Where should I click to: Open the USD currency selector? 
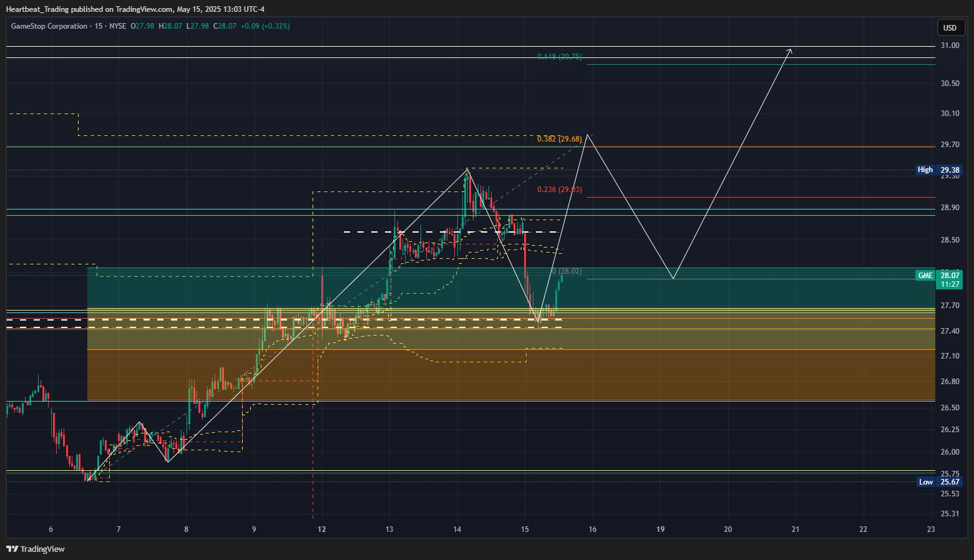point(950,27)
